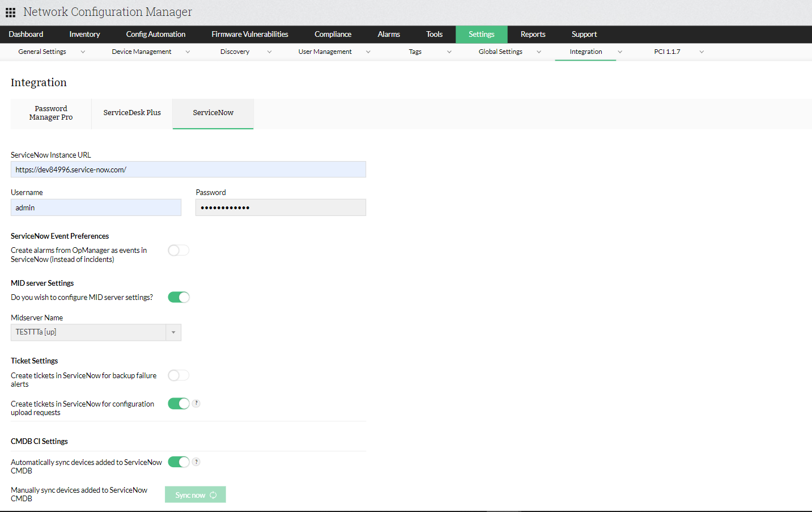Click the help icon next to automatic CMDB sync

click(x=196, y=462)
